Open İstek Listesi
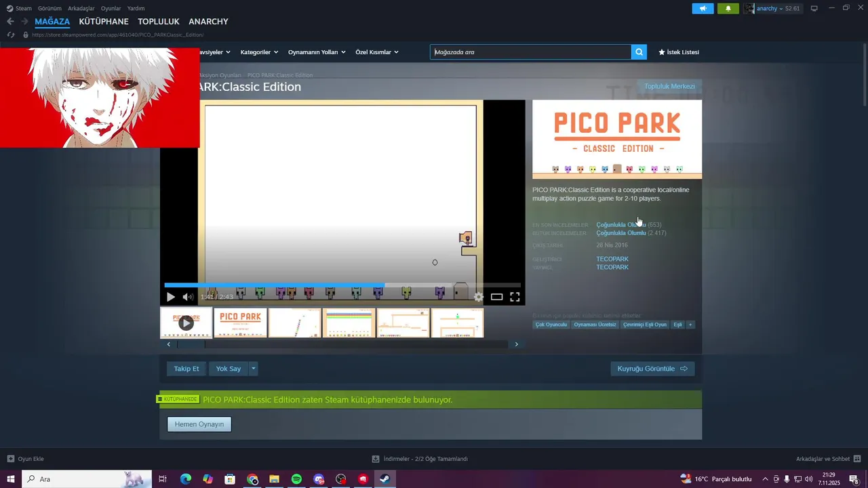This screenshot has height=488, width=868. (x=679, y=52)
